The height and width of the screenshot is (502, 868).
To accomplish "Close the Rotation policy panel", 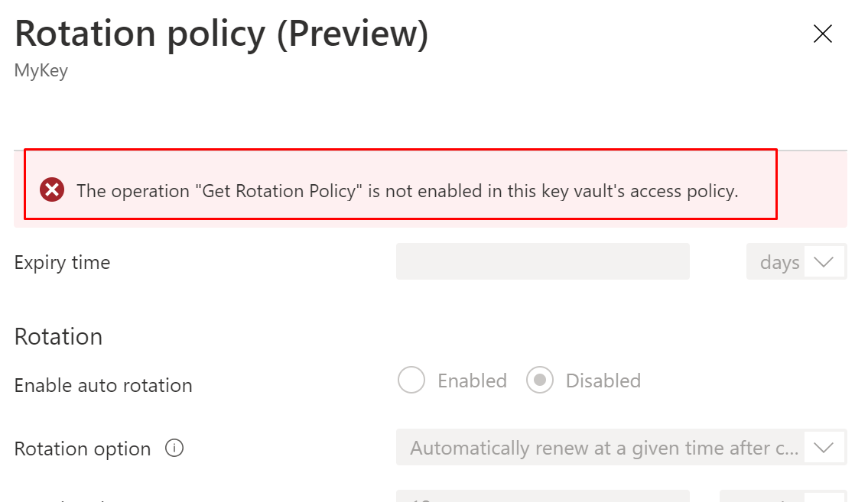I will pyautogui.click(x=822, y=34).
